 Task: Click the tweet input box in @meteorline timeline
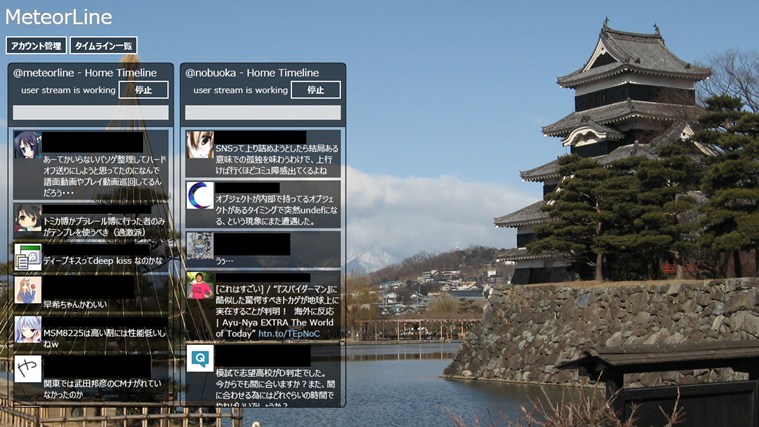click(91, 113)
